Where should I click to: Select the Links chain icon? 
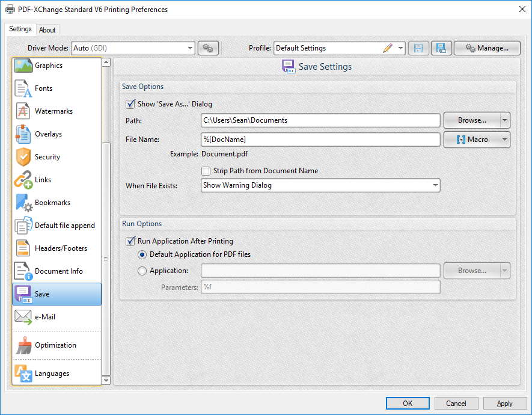23,180
